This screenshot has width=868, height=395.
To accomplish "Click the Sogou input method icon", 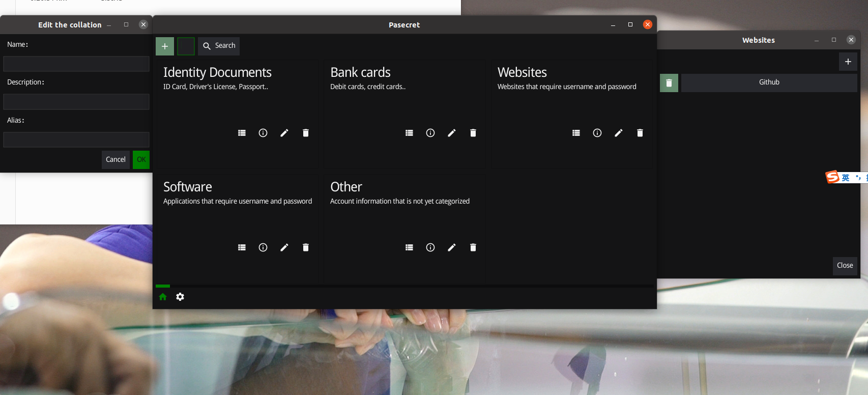I will click(832, 177).
